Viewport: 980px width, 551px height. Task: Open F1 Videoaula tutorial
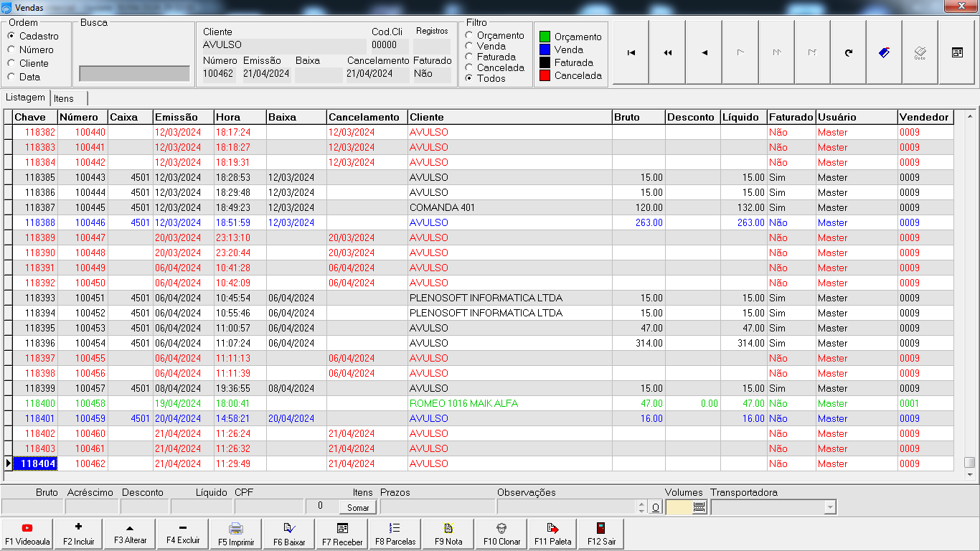pyautogui.click(x=27, y=534)
